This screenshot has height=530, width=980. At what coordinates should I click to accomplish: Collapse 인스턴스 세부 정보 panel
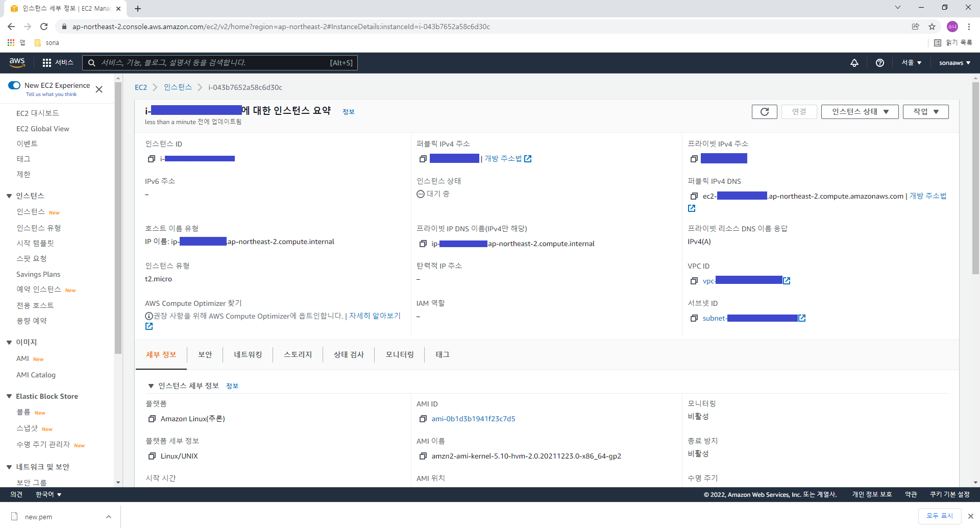click(151, 386)
